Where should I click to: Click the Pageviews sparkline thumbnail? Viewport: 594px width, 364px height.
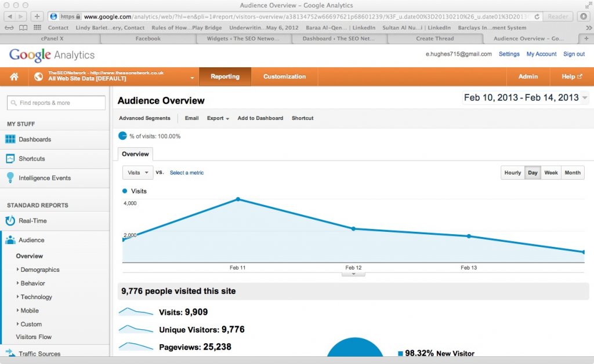pos(136,347)
